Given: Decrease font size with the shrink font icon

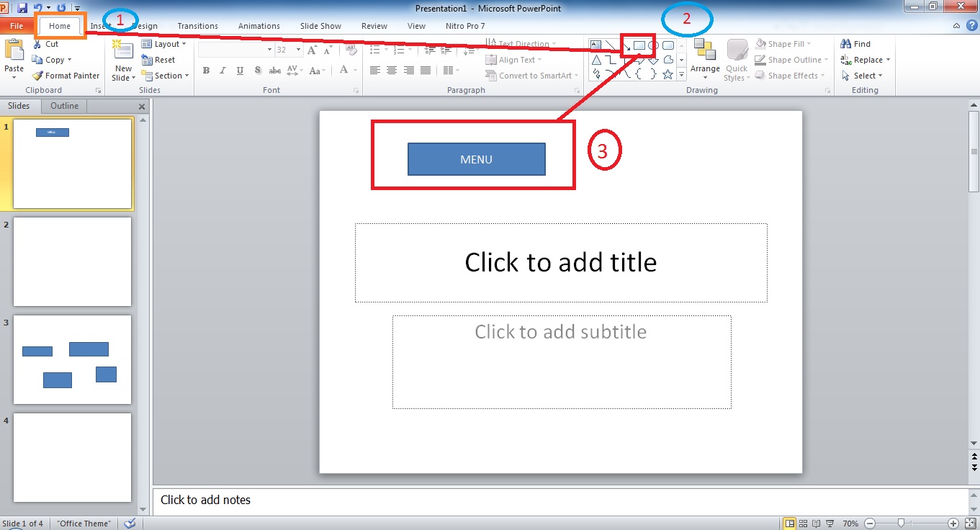Looking at the screenshot, I should (328, 50).
